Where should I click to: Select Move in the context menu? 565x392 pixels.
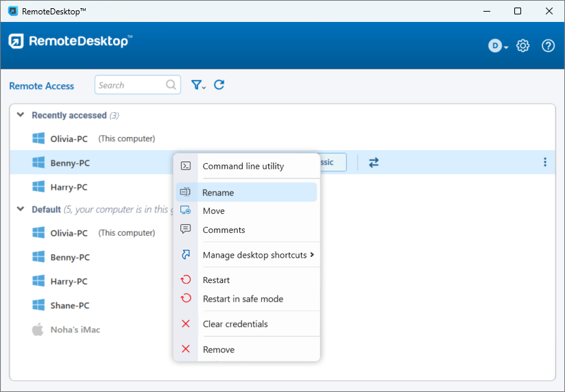point(213,211)
